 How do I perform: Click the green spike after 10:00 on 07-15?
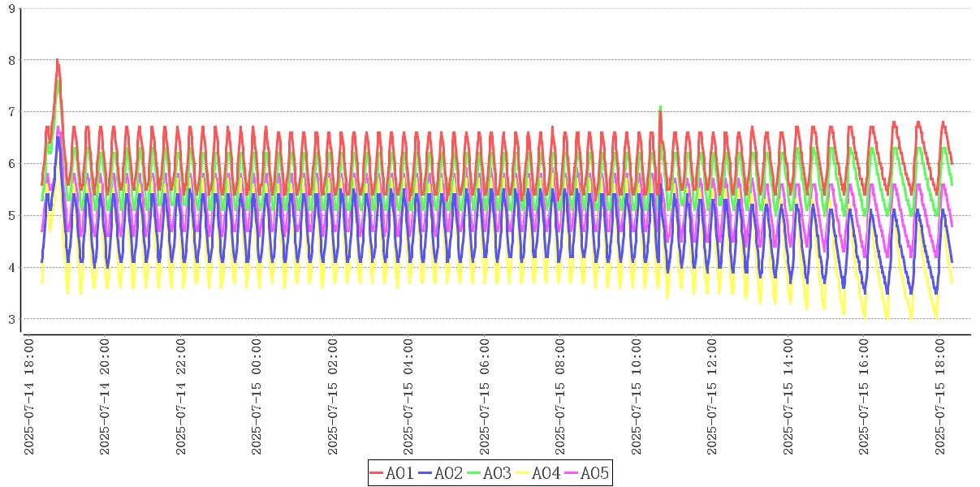(660, 107)
